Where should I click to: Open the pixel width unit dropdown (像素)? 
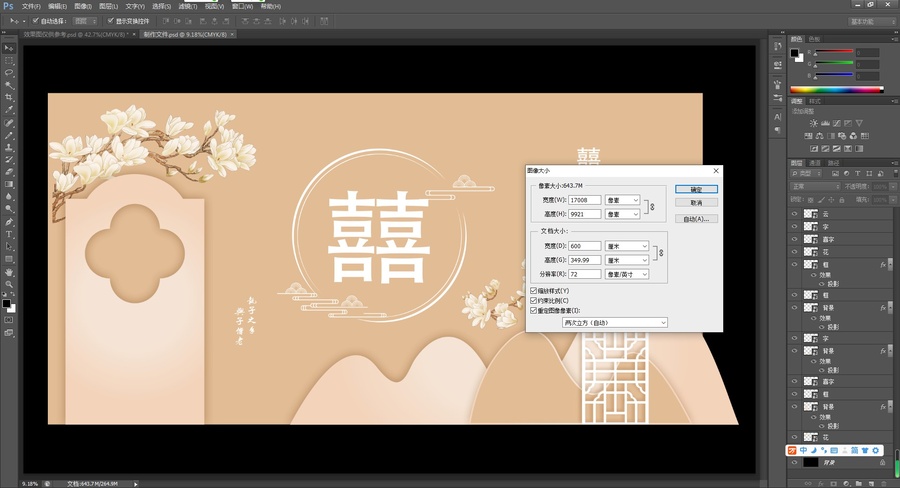(x=622, y=200)
